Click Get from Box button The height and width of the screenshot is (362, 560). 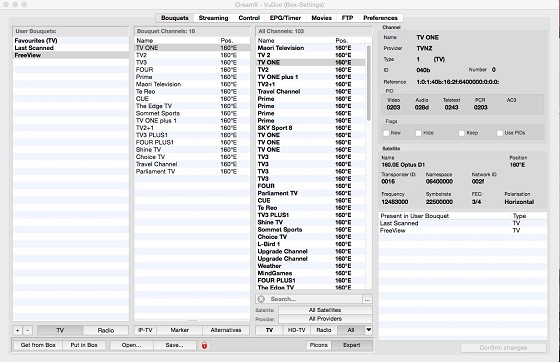[38, 345]
